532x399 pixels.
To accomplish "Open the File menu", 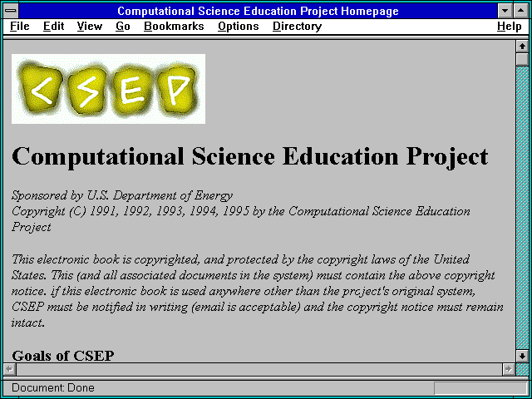I will click(x=20, y=26).
